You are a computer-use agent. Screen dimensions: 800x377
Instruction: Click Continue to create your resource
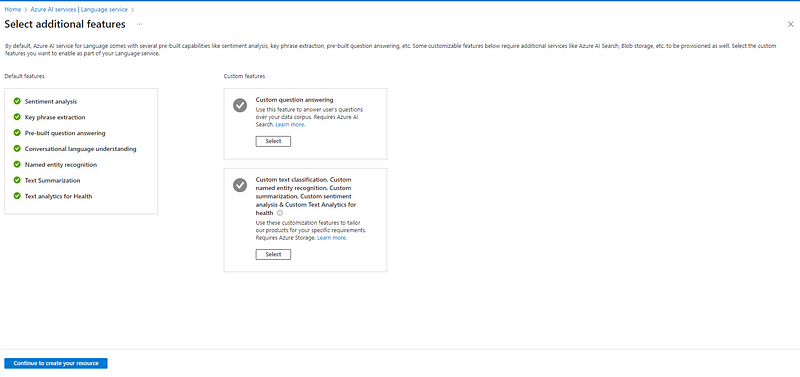56,363
